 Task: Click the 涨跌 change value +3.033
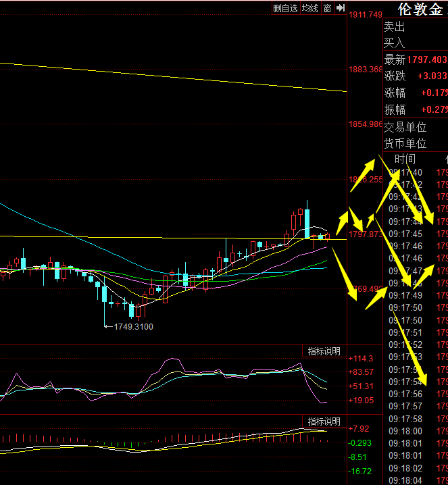pyautogui.click(x=432, y=76)
